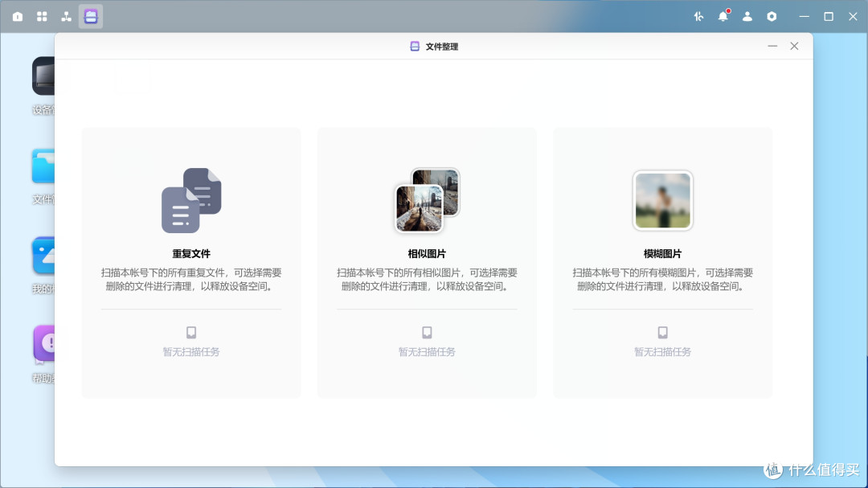Open the task activity icon in top bar
The width and height of the screenshot is (868, 488).
point(698,17)
